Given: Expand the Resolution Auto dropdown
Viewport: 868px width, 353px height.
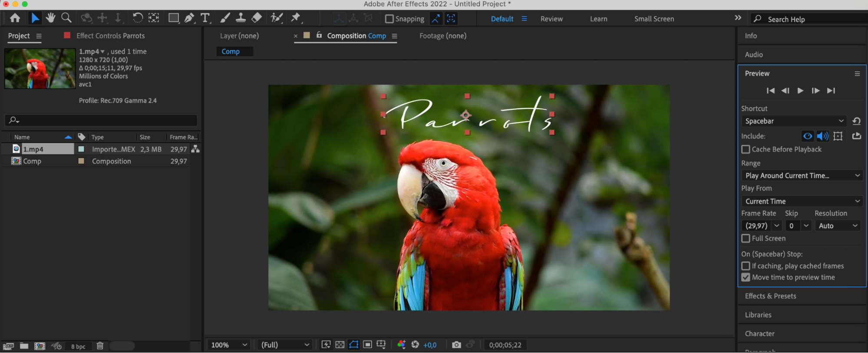Looking at the screenshot, I should tap(838, 226).
